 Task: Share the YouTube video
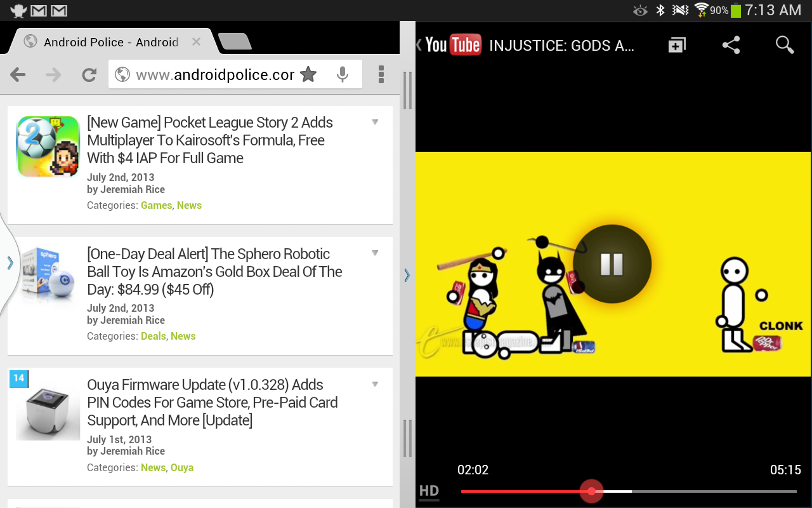click(731, 44)
